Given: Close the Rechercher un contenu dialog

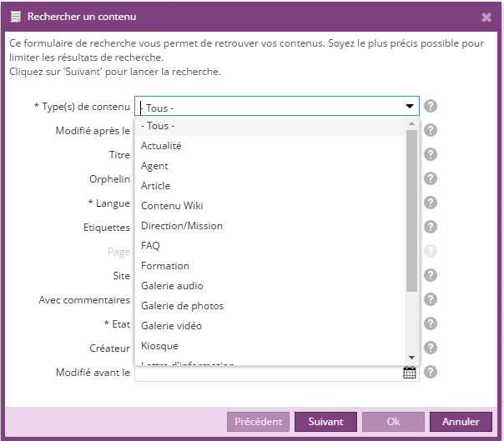Looking at the screenshot, I should (x=486, y=17).
